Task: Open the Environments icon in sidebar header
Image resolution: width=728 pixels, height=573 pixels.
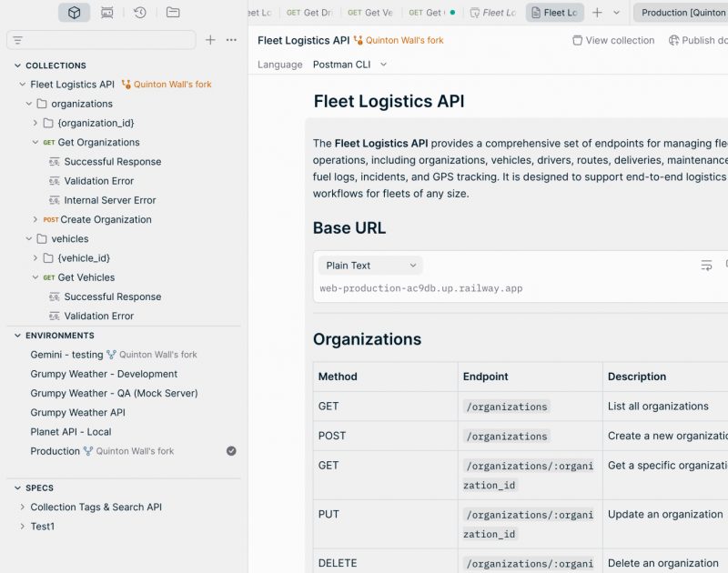Action: tap(106, 13)
